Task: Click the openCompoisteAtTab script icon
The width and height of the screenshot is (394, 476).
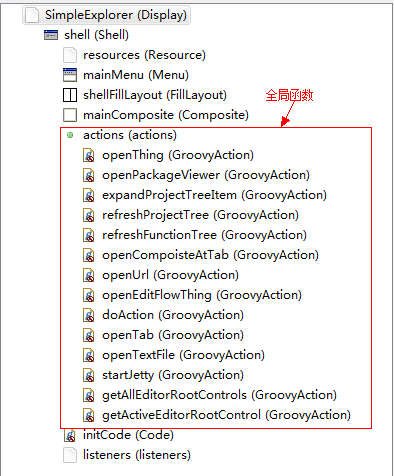Action: click(x=89, y=255)
